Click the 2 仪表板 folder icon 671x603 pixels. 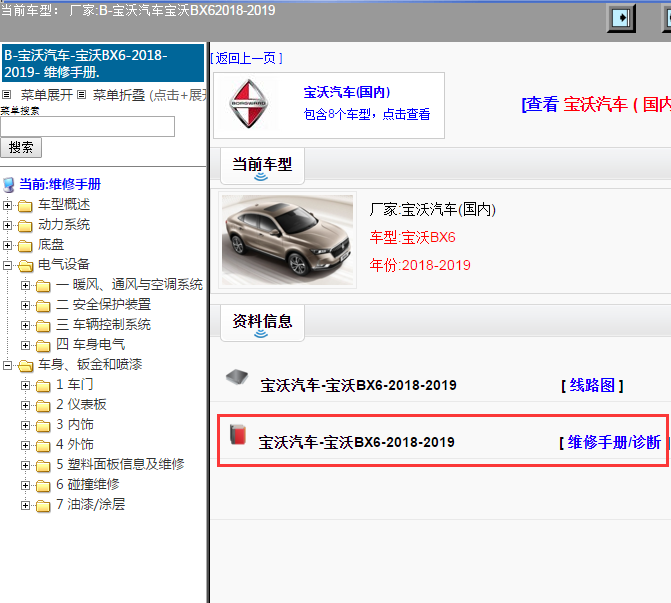tap(43, 405)
